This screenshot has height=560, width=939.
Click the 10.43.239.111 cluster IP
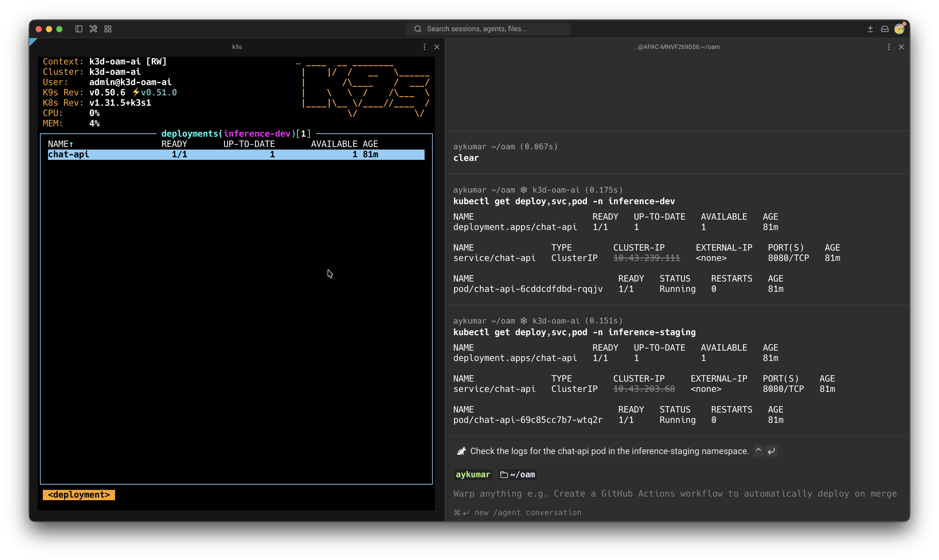[x=646, y=258]
